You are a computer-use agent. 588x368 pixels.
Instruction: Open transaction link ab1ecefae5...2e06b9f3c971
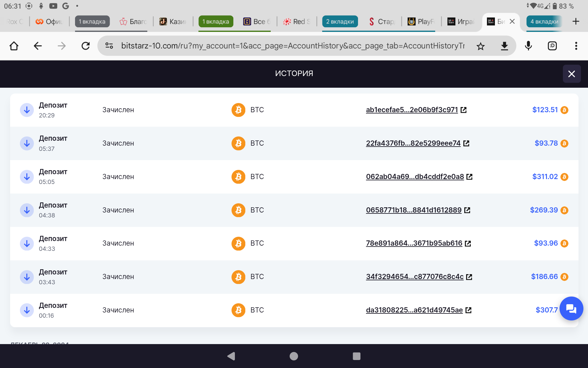[x=412, y=110]
